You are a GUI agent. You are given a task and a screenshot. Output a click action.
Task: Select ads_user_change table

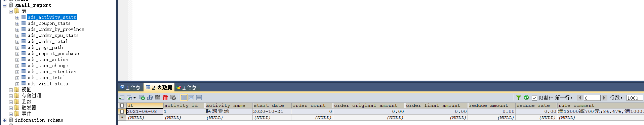(x=48, y=66)
